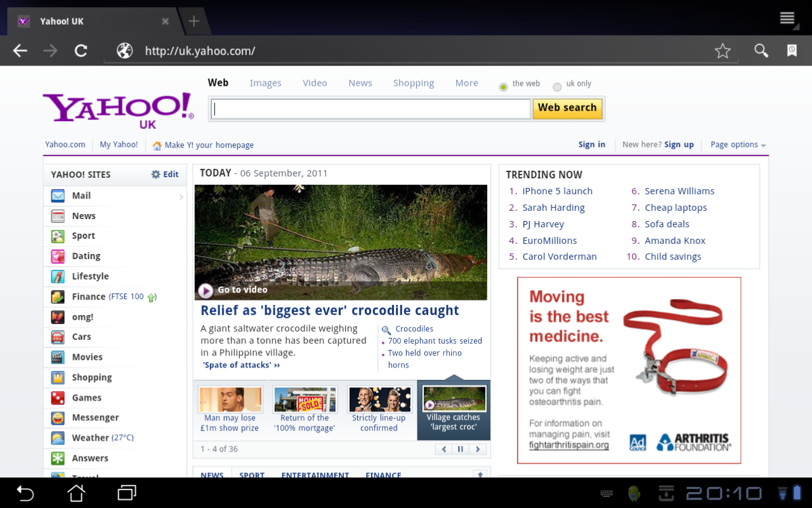Open the Mail icon in Yahoo! Sites
This screenshot has width=812, height=508.
click(x=58, y=196)
